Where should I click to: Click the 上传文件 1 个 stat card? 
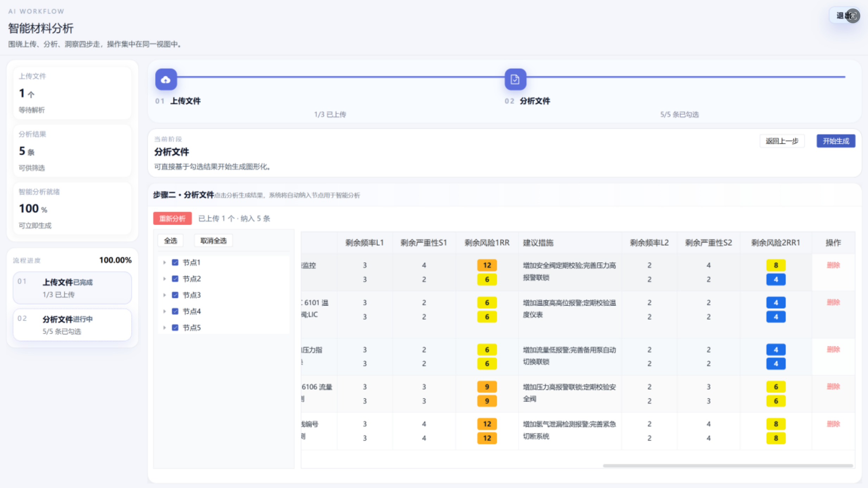(72, 93)
